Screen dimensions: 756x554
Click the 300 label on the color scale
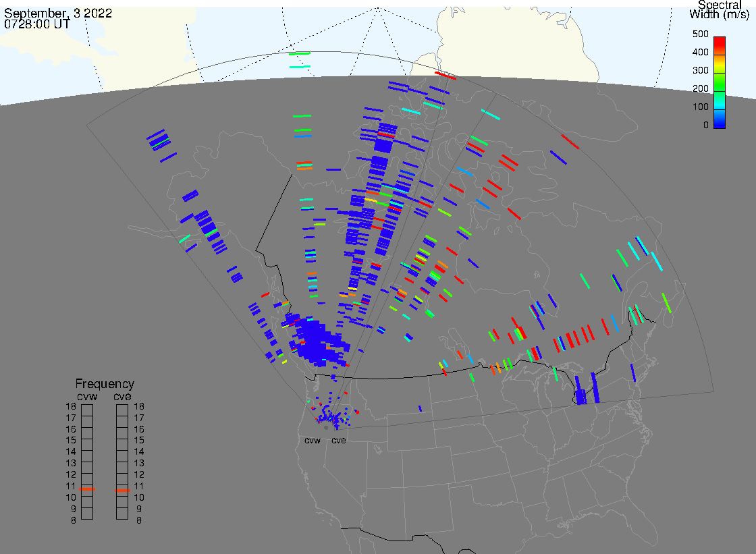[x=701, y=70]
